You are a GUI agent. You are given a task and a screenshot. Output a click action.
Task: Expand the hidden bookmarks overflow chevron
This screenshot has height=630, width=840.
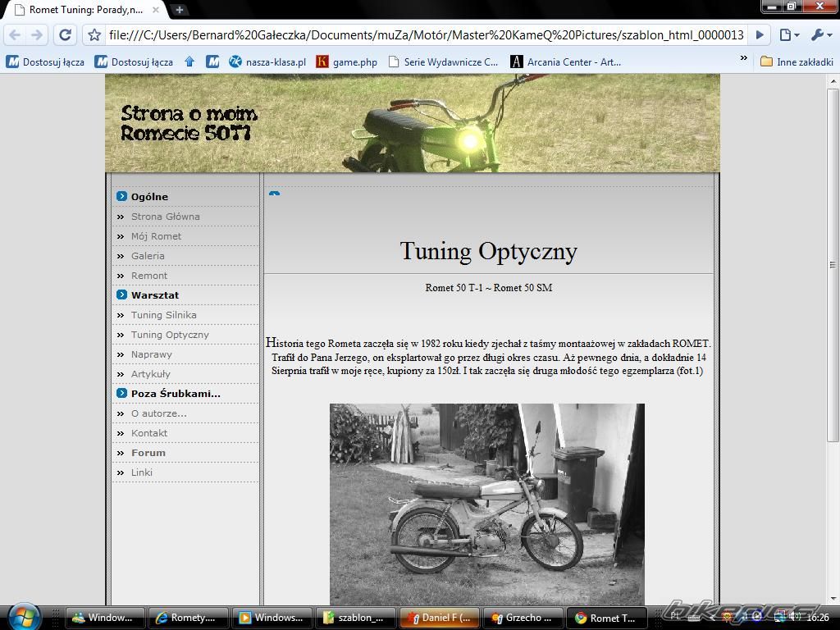(x=744, y=59)
